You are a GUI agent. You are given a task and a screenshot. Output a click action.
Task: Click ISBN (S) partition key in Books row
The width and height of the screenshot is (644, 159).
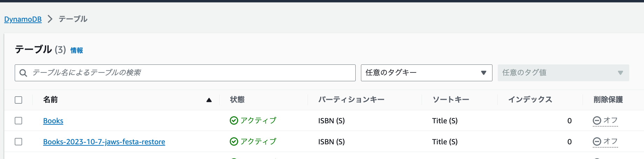tap(331, 121)
